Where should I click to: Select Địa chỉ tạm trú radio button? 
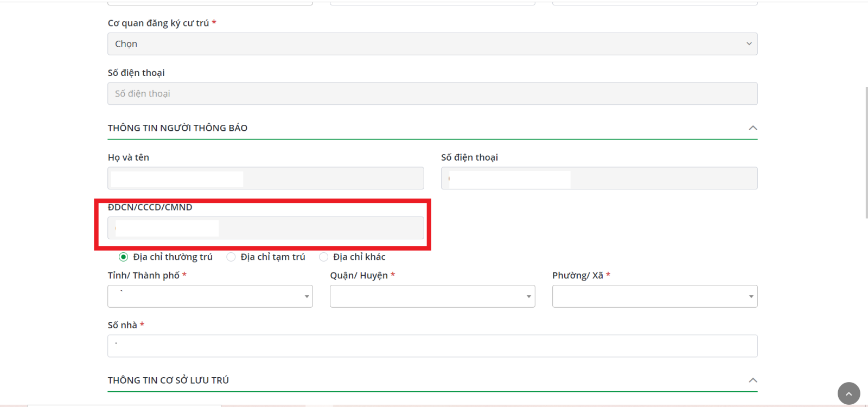231,257
